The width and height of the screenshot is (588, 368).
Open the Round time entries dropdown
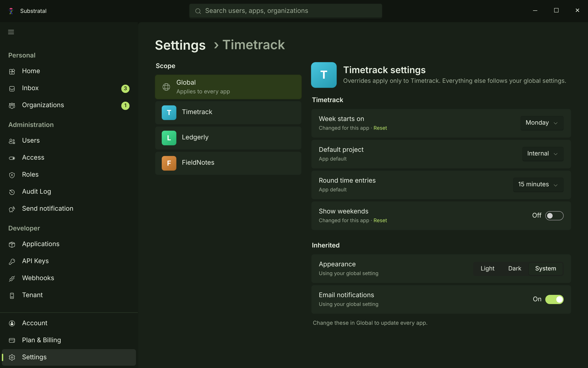click(538, 184)
